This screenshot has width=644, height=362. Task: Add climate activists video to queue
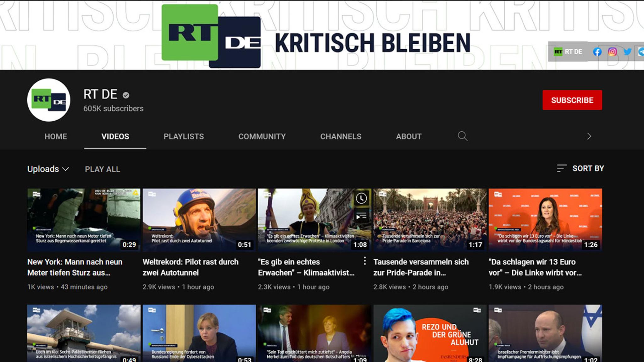click(361, 216)
